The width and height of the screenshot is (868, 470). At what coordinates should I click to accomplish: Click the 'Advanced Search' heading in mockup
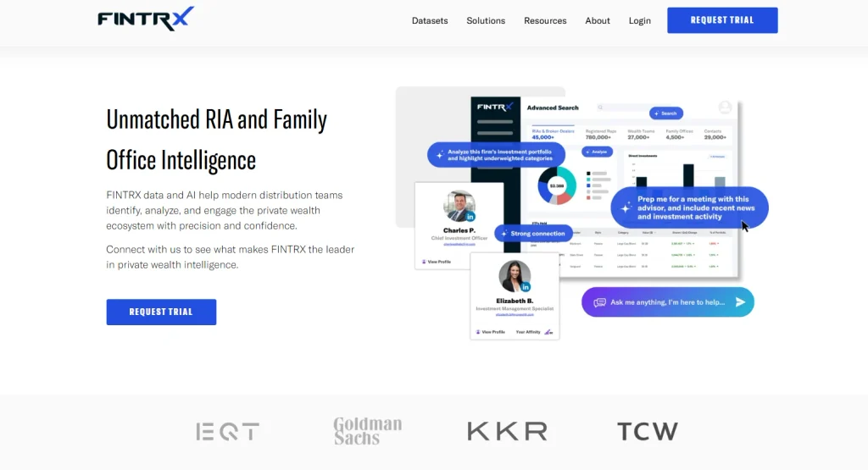click(x=553, y=108)
